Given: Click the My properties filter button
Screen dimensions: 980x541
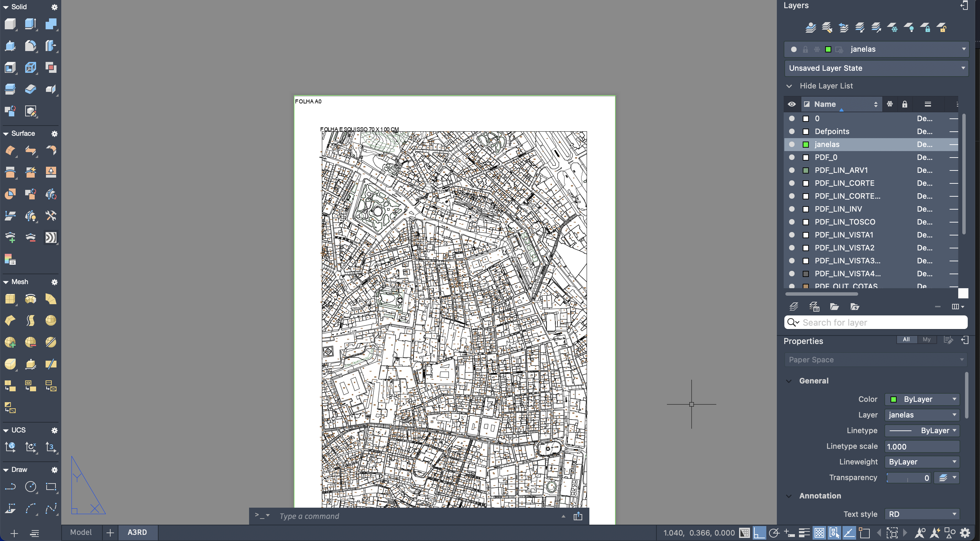Looking at the screenshot, I should [x=926, y=339].
